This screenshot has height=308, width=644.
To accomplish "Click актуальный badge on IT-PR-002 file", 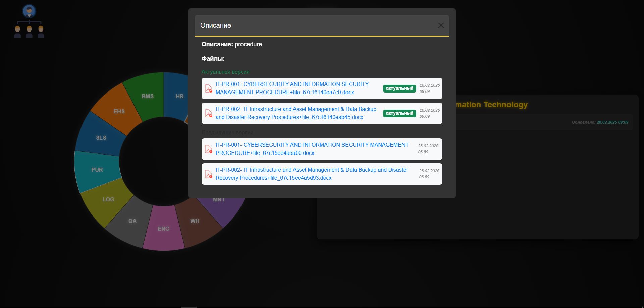I will [x=399, y=113].
